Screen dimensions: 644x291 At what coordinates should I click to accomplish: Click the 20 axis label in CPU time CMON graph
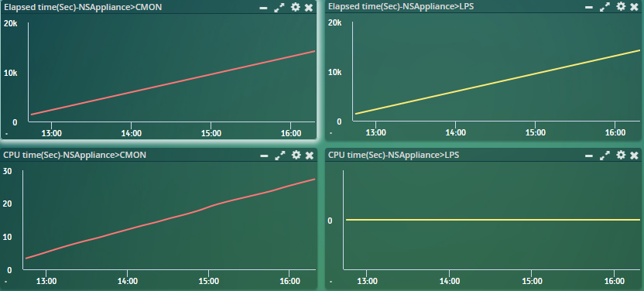pos(8,204)
